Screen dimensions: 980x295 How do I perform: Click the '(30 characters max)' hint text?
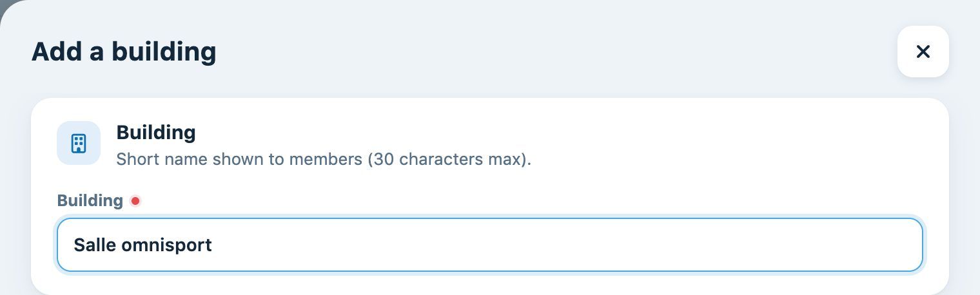[449, 159]
